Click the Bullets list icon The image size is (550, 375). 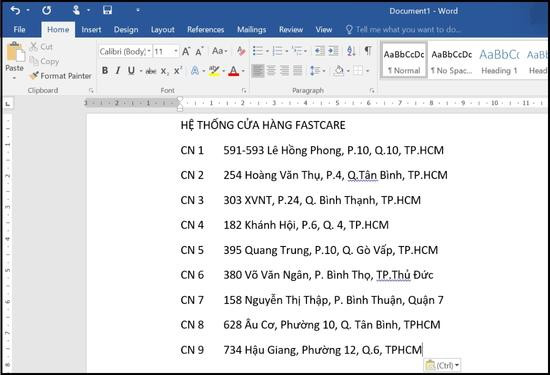(258, 51)
